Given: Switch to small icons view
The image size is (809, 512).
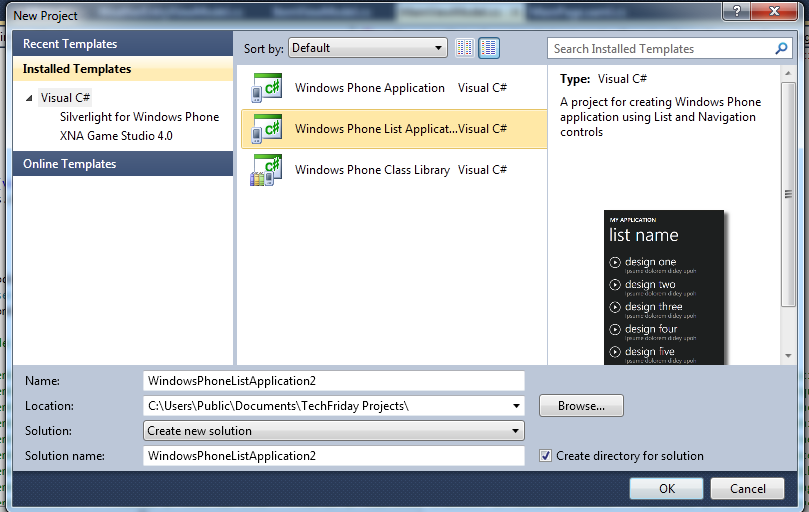Looking at the screenshot, I should coord(465,48).
